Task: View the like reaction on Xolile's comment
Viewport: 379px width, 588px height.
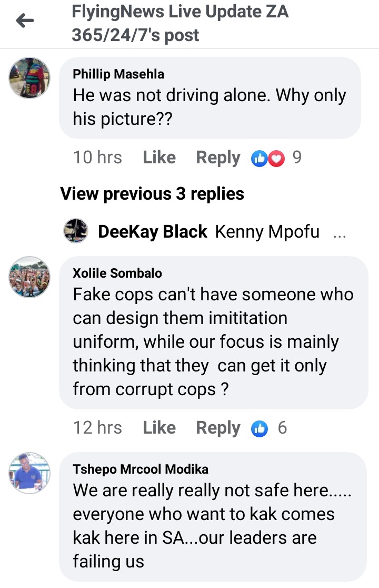Action: pyautogui.click(x=260, y=428)
